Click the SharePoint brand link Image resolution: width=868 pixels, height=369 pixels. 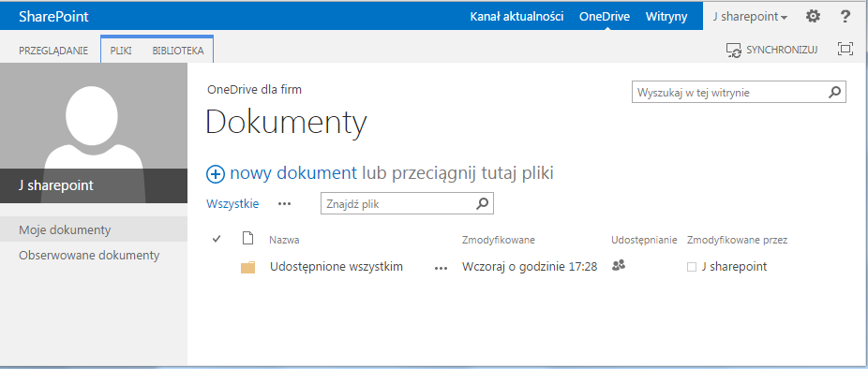point(53,17)
